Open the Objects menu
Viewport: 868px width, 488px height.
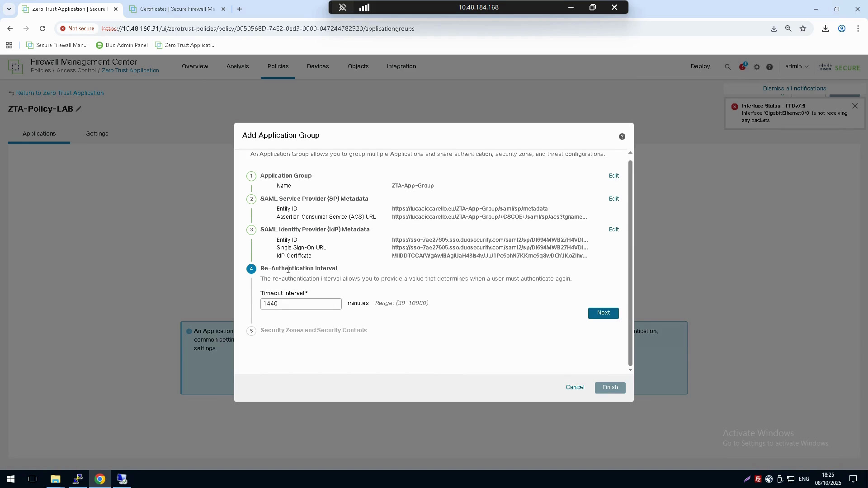point(358,66)
